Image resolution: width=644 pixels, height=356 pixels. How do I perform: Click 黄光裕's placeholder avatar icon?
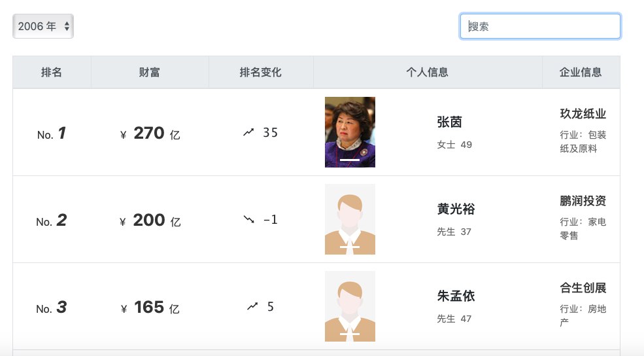[x=350, y=219]
